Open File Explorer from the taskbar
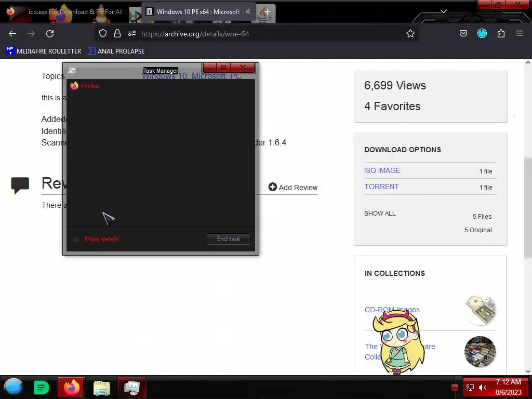The width and height of the screenshot is (532, 399). pyautogui.click(x=102, y=388)
